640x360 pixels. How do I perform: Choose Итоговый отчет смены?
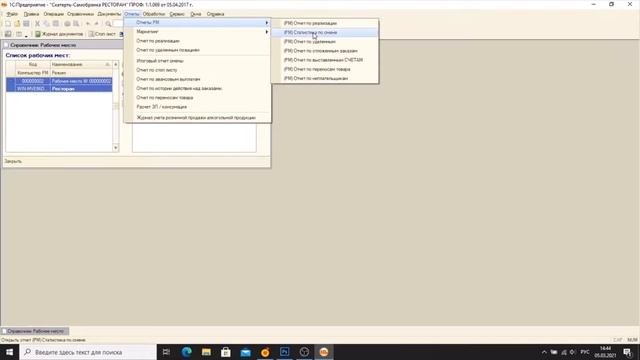(x=198, y=60)
